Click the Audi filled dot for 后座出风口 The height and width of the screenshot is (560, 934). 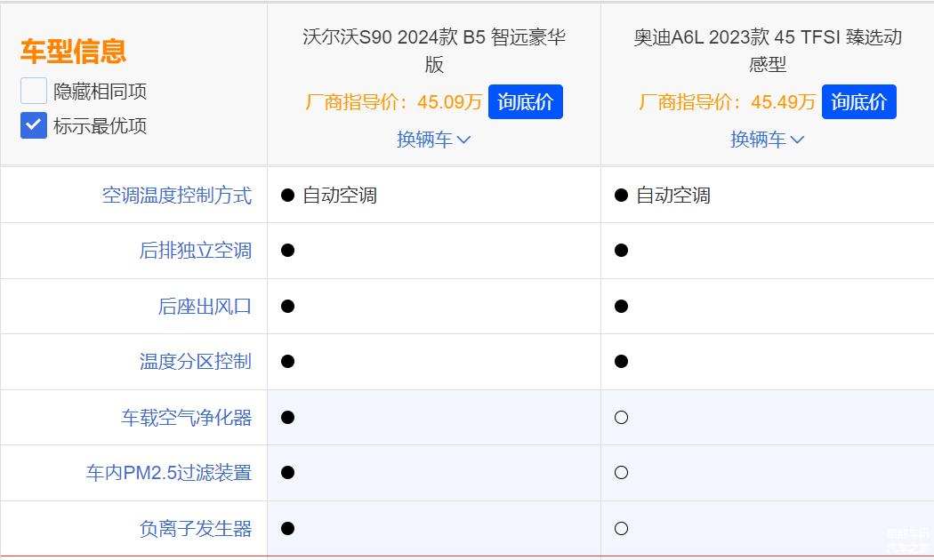click(x=621, y=307)
